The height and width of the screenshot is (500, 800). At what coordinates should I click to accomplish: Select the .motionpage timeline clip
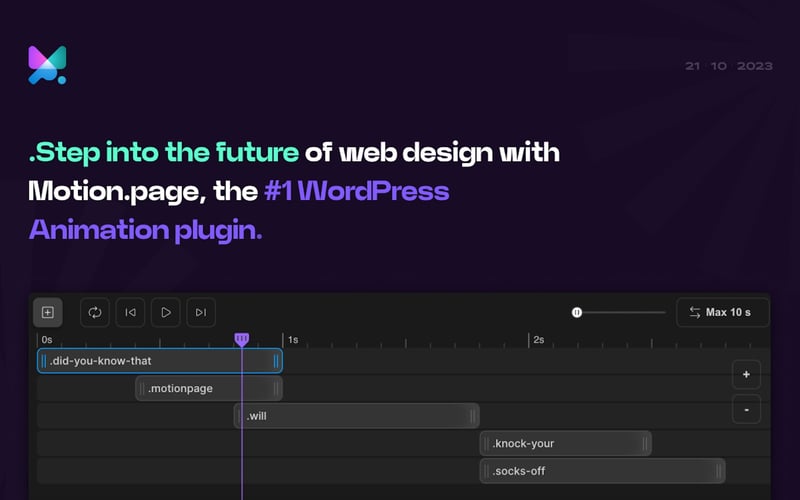tap(209, 388)
